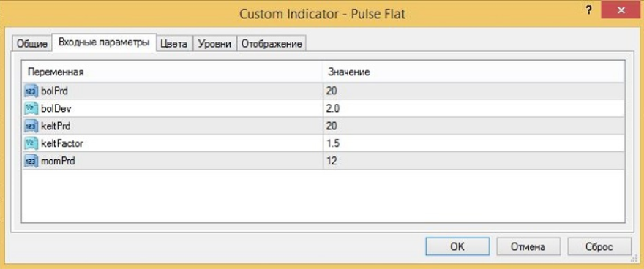Viewport: 644px width, 269px height.
Task: Open the Уровни tab
Action: pos(215,44)
